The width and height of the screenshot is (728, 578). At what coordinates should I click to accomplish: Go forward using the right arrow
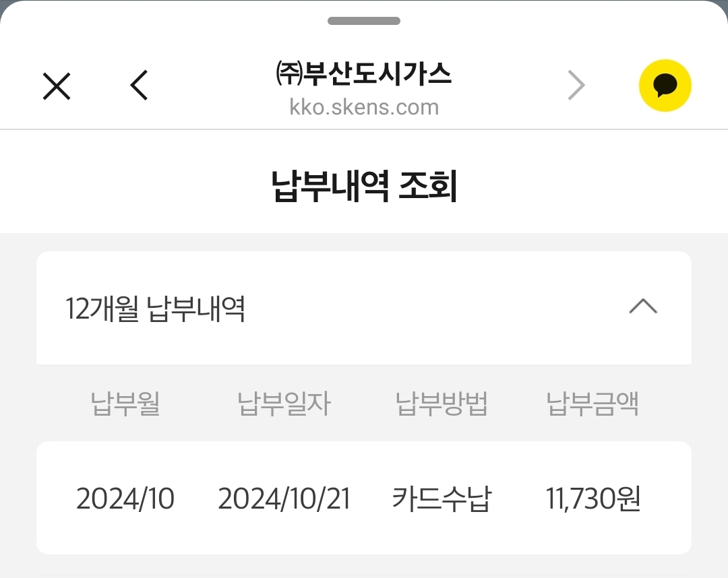tap(576, 86)
